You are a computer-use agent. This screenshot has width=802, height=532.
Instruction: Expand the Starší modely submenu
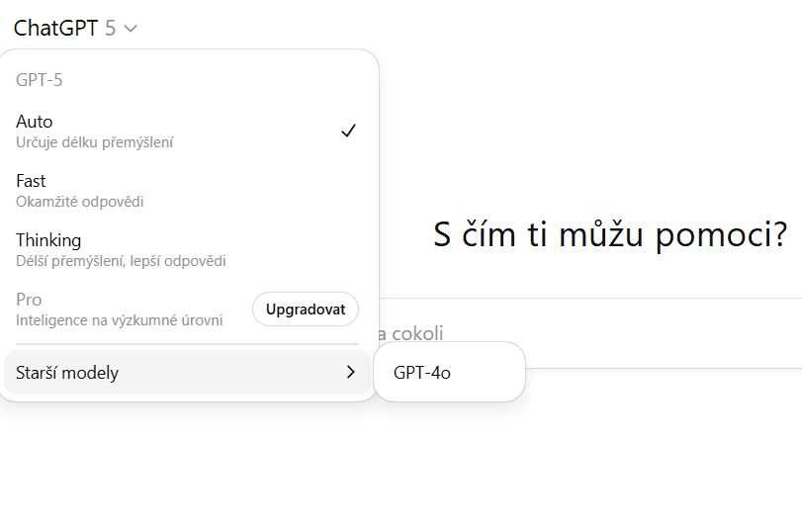tap(67, 373)
